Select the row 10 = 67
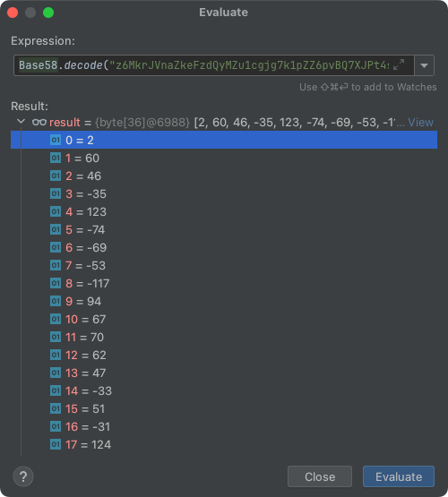Image resolution: width=448 pixels, height=497 pixels. point(224,319)
